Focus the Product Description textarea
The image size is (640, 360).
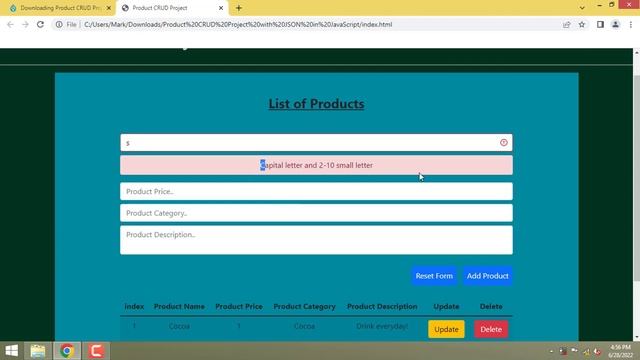pos(316,240)
